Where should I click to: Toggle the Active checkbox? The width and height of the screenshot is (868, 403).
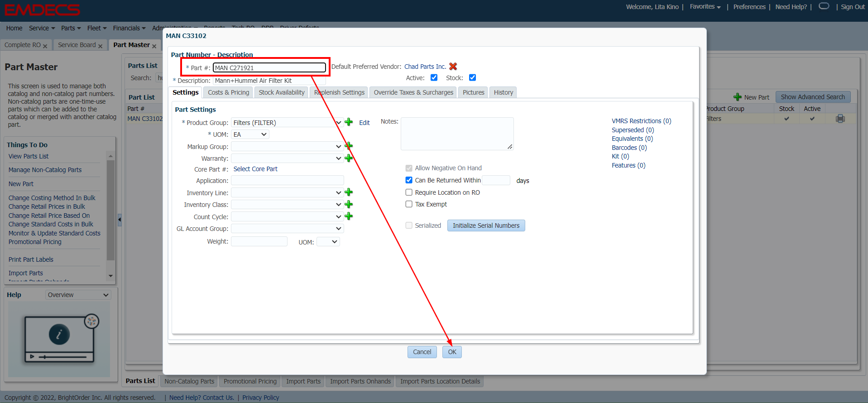[x=434, y=77]
